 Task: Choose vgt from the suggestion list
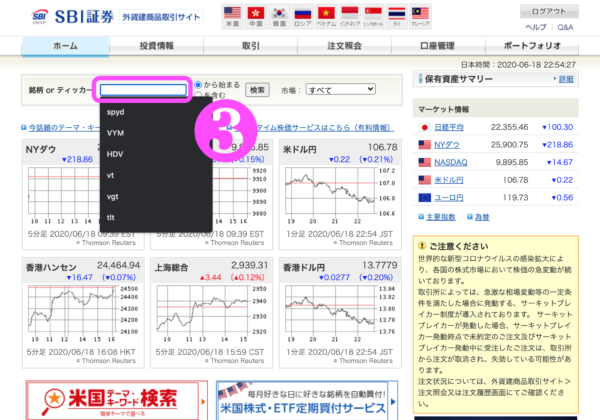pyautogui.click(x=156, y=197)
